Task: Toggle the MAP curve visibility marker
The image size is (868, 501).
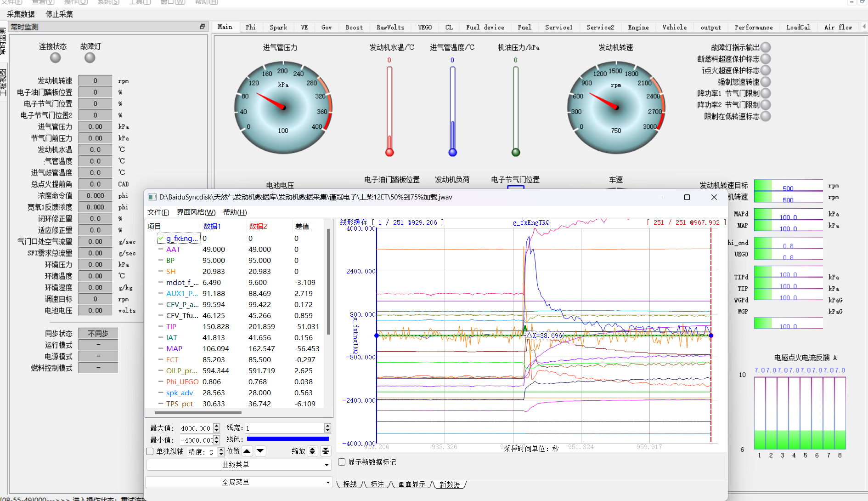Action: point(161,348)
